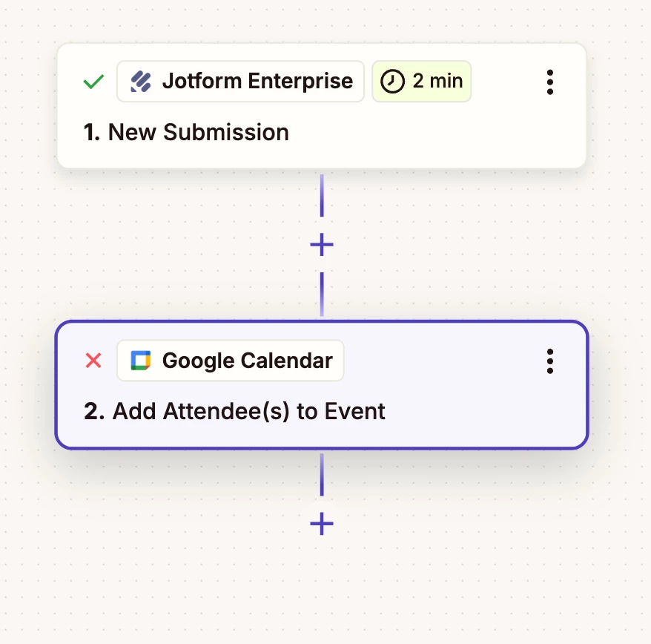This screenshot has height=644, width=651.
Task: Click the connector line below Google Calendar step
Action: pyautogui.click(x=322, y=475)
